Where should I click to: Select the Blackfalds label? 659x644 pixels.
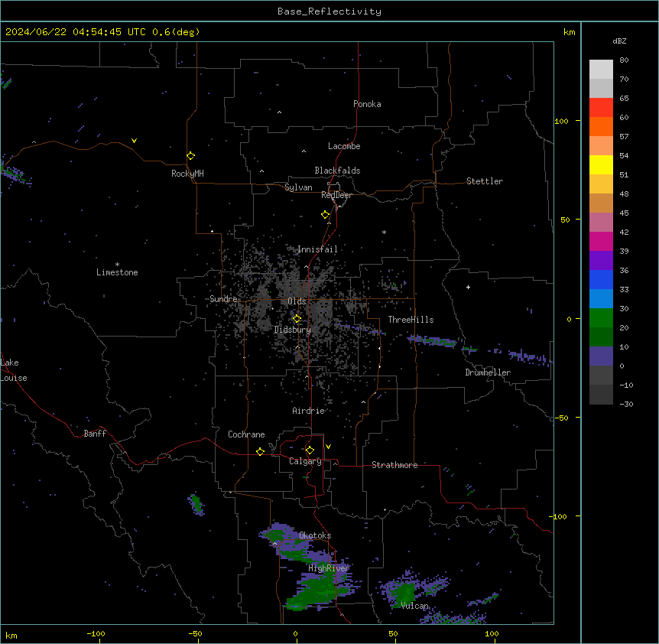click(337, 171)
